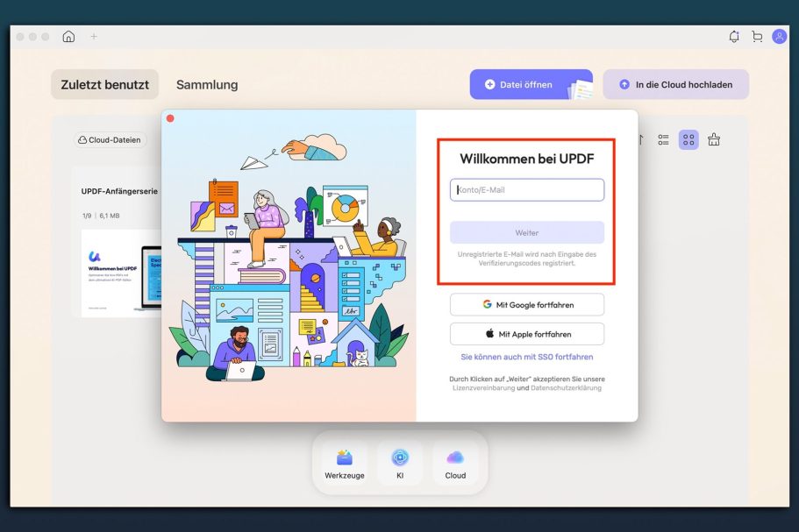Focus the Konto/E-Mail input field
Viewport: 799px width, 532px height.
coord(527,190)
